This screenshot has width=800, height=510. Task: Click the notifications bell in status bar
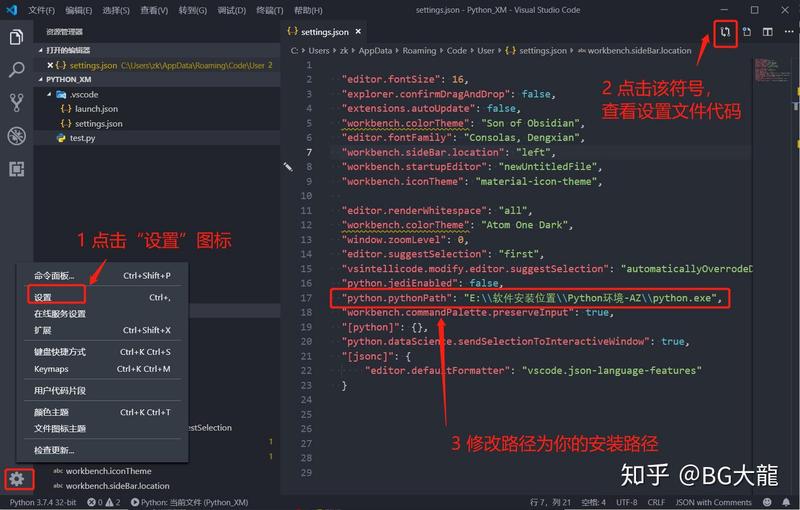coord(786,502)
